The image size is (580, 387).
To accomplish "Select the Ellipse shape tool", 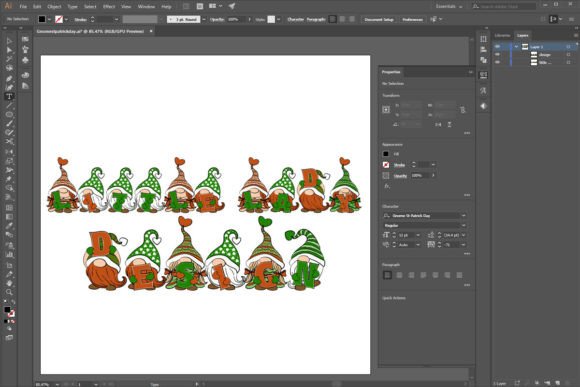I will pos(9,115).
